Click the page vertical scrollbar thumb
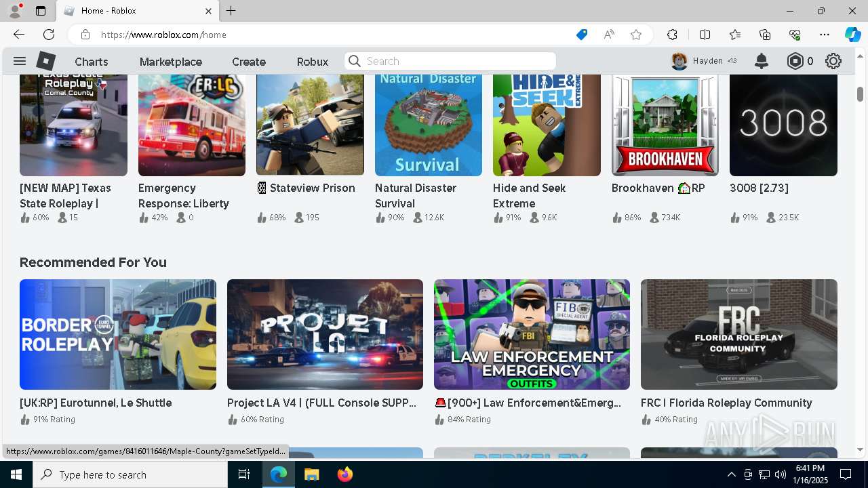 coord(860,93)
